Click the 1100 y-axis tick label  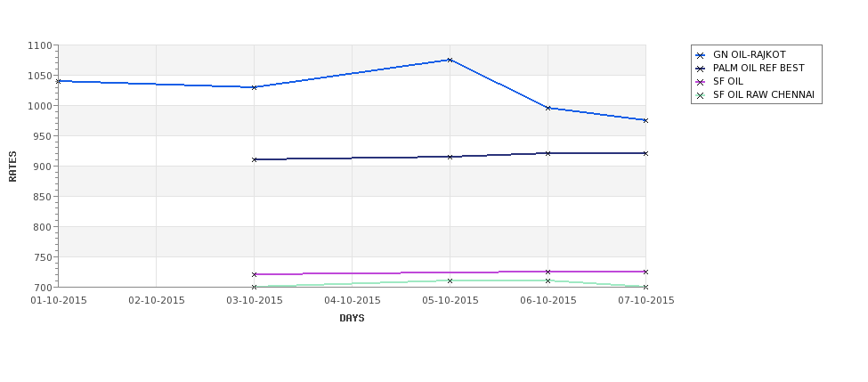coord(40,46)
